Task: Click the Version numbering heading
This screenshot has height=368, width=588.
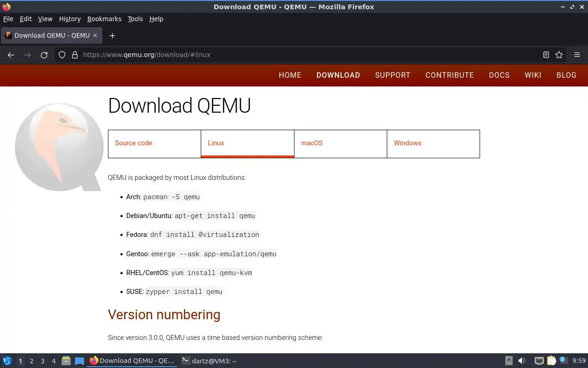Action: click(x=164, y=315)
